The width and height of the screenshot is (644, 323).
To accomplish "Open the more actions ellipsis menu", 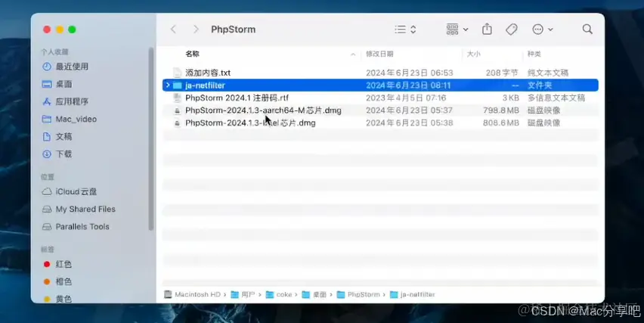I will coord(542,30).
